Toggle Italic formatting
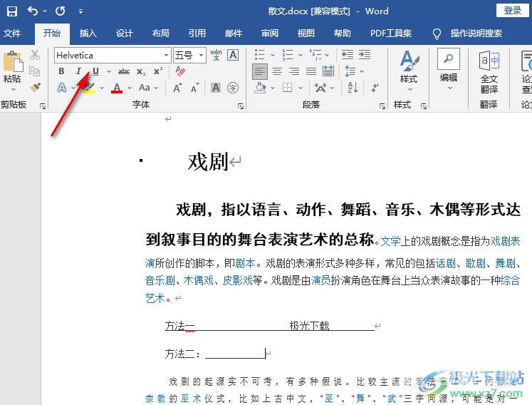This screenshot has width=532, height=405. (x=78, y=71)
